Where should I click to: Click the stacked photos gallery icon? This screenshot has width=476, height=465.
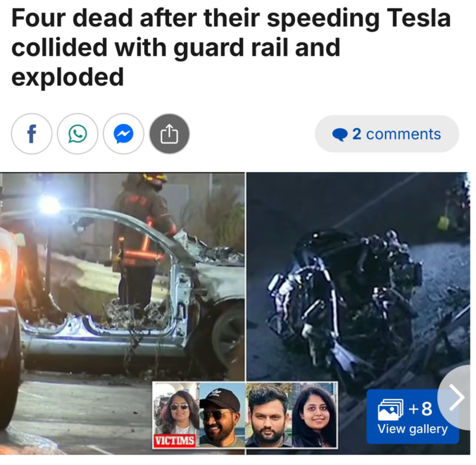(390, 409)
